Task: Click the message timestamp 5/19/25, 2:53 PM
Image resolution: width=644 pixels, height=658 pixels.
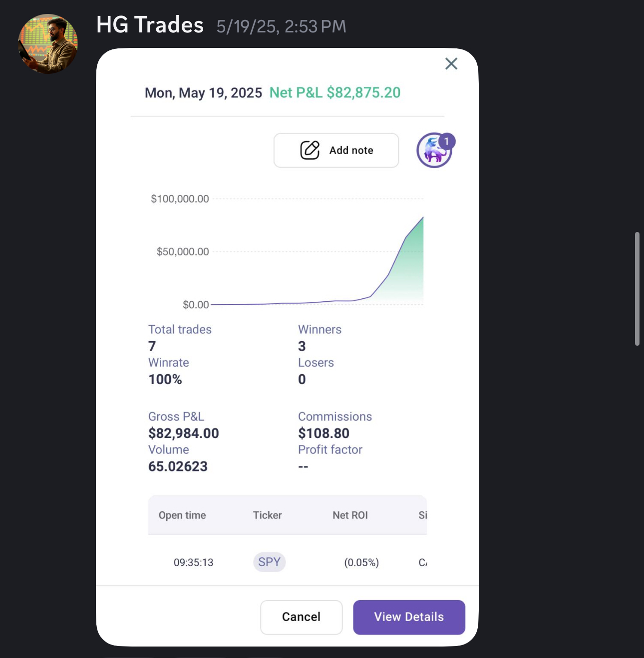Action: (281, 26)
